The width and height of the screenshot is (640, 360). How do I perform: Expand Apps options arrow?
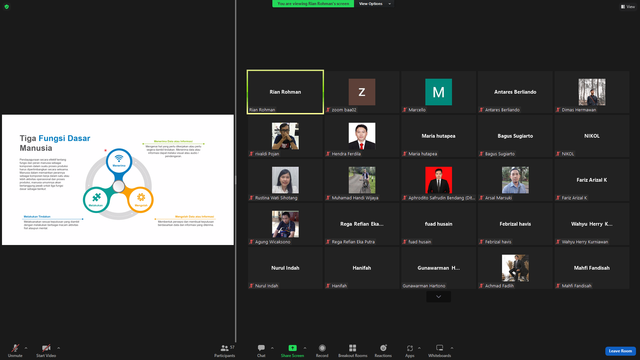(x=419, y=348)
